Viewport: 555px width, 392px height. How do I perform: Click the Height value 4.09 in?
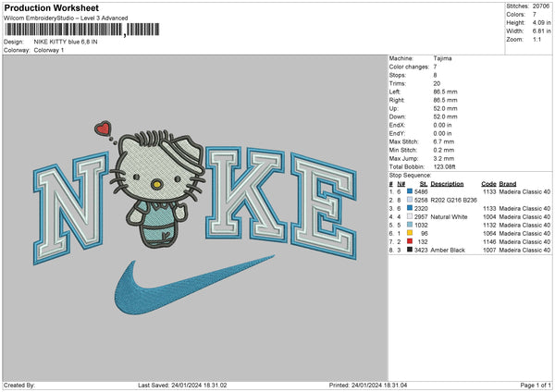click(541, 22)
